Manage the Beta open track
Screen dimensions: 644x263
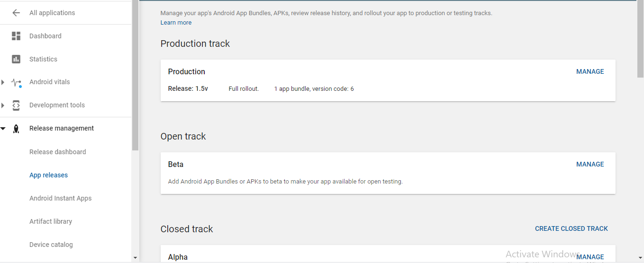click(x=590, y=164)
